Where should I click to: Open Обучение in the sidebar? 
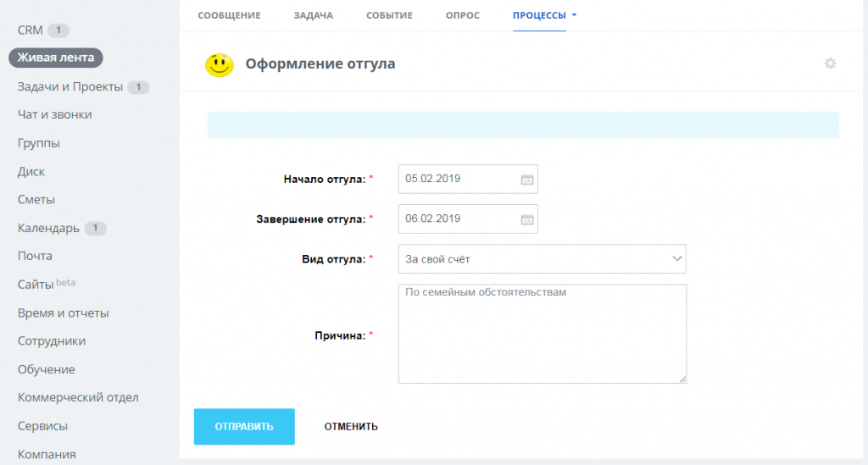pyautogui.click(x=46, y=369)
